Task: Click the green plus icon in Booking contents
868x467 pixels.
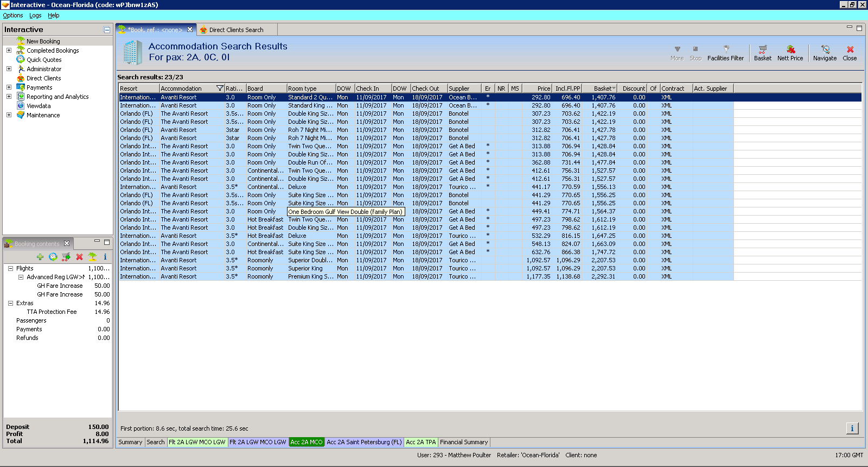Action: click(40, 257)
